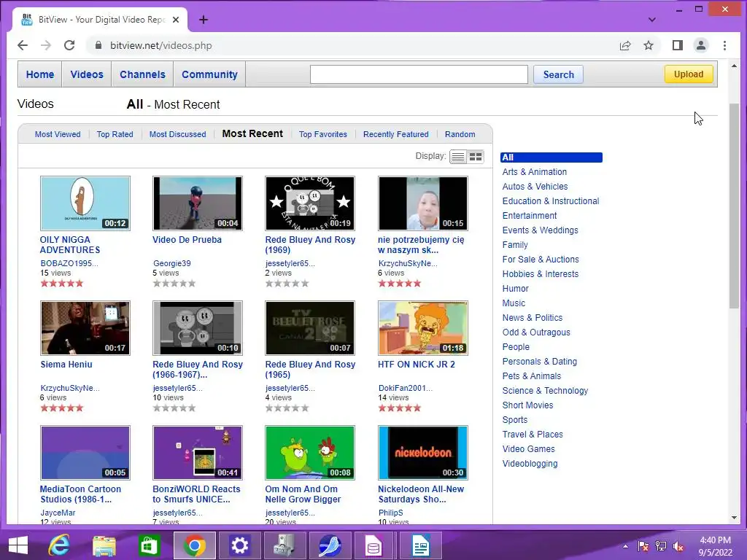
Task: Switch display to grid view
Action: point(476,157)
